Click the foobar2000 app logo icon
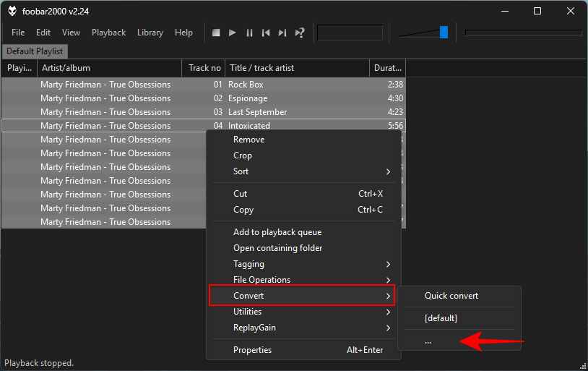This screenshot has height=371, width=588. tap(12, 11)
